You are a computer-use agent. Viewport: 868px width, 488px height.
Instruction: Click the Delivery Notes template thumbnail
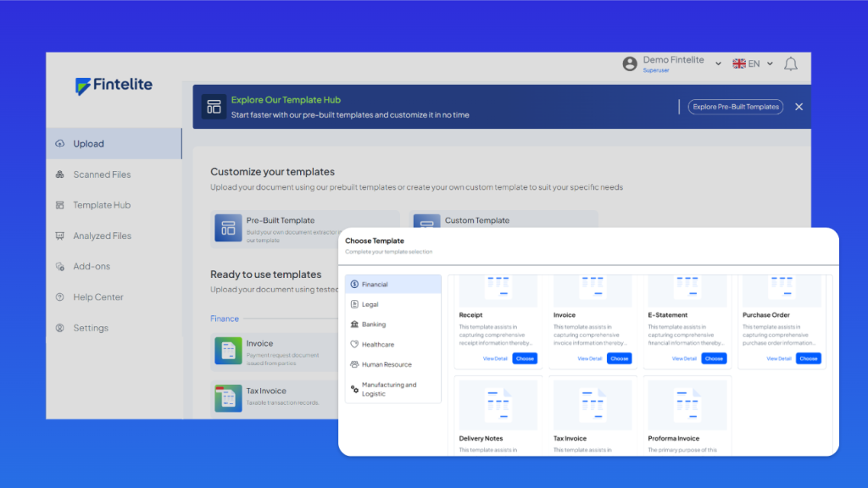coord(498,405)
